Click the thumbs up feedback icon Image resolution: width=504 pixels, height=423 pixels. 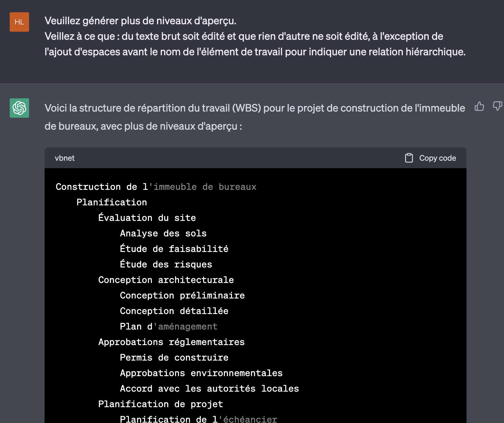[479, 106]
